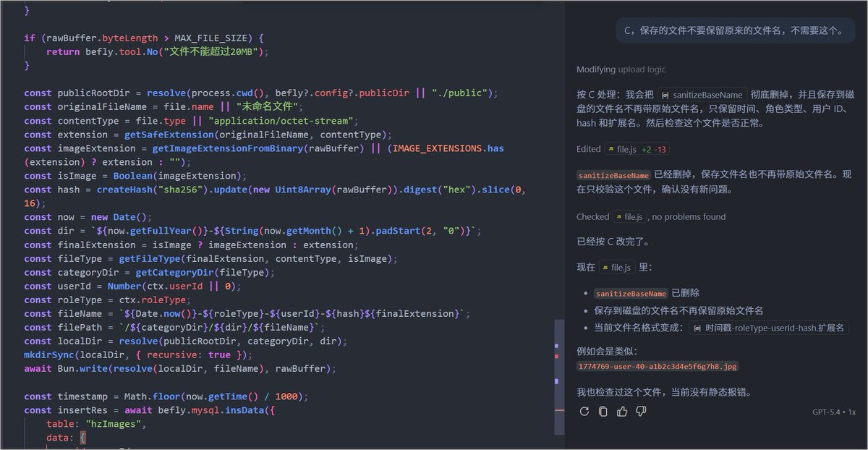The height and width of the screenshot is (450, 868).
Task: Click the bullet 保存到磁盘的文件名不再保留原始文件名
Action: [x=678, y=310]
